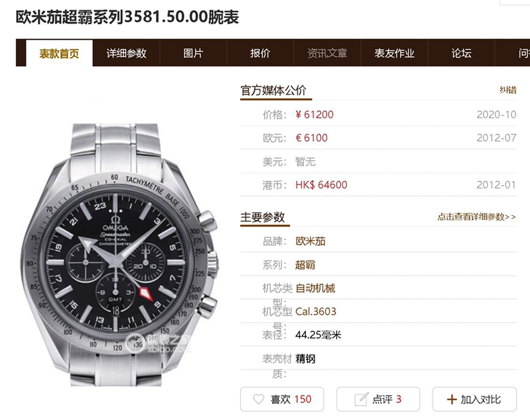Click the heart icon next to 喜欢

coord(259,400)
